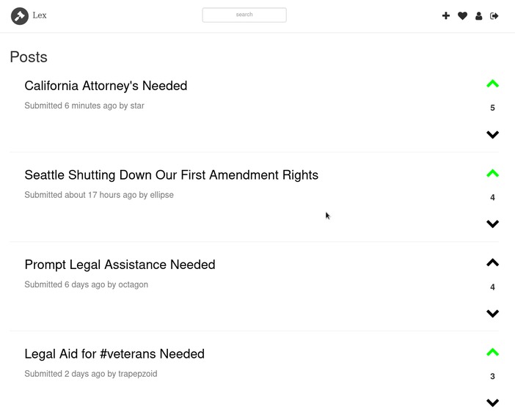Screen dimensions: 515x420
Task: Open Legal Aid for #veterans Needed post
Action: (114, 354)
